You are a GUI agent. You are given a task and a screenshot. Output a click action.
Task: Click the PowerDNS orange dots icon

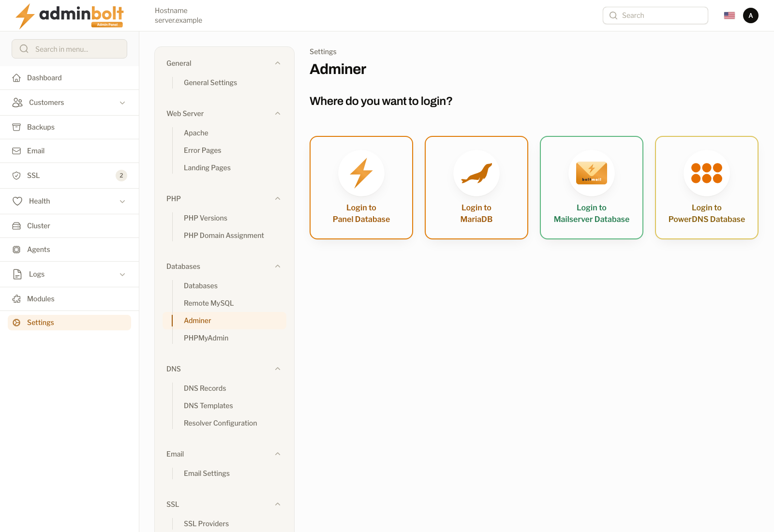tap(707, 173)
